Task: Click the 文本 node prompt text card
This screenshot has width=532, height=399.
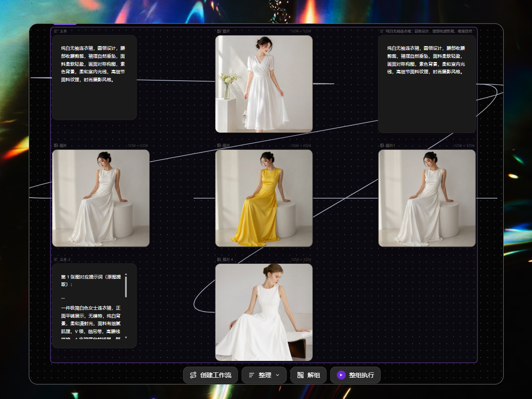Action: point(94,78)
